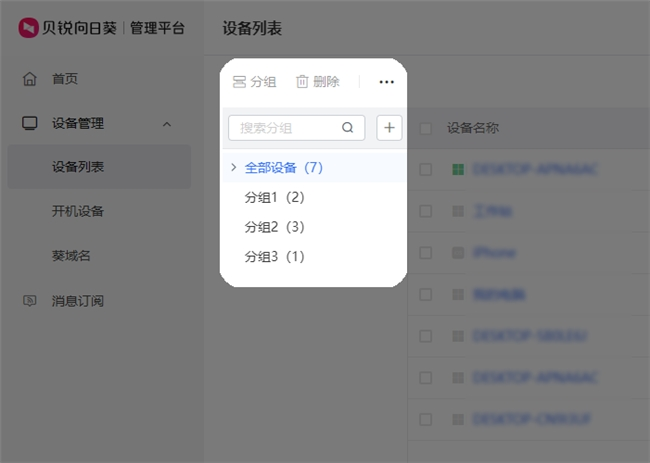Collapse the 设备管理 menu chevron

167,124
